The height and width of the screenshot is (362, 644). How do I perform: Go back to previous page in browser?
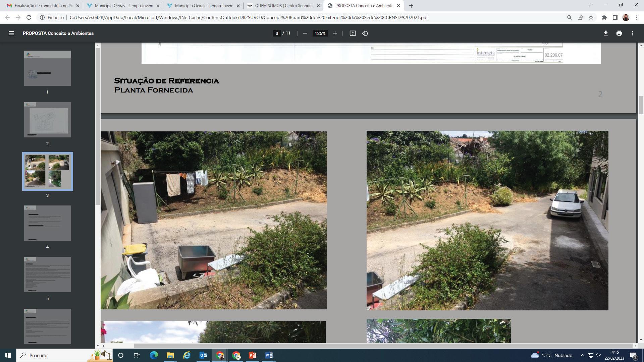point(7,17)
